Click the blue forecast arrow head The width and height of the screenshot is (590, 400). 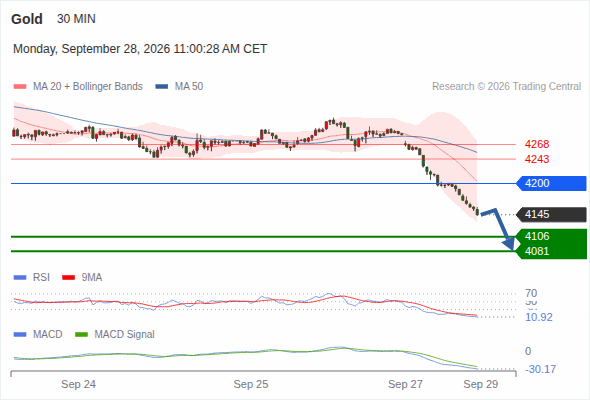509,243
